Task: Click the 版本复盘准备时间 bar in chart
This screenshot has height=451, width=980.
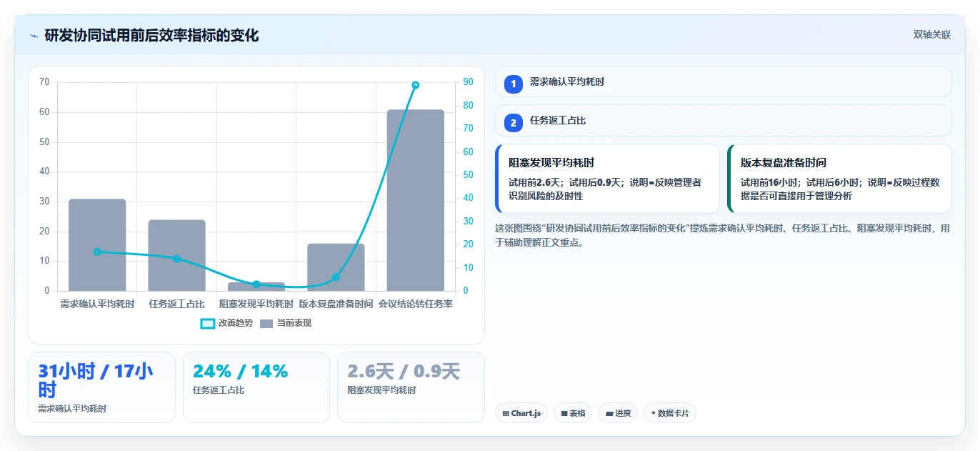Action: [336, 267]
